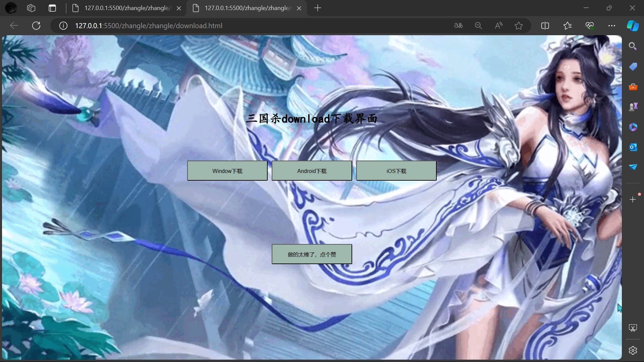The width and height of the screenshot is (644, 362).
Task: Add this page to favorites star
Action: (519, 26)
